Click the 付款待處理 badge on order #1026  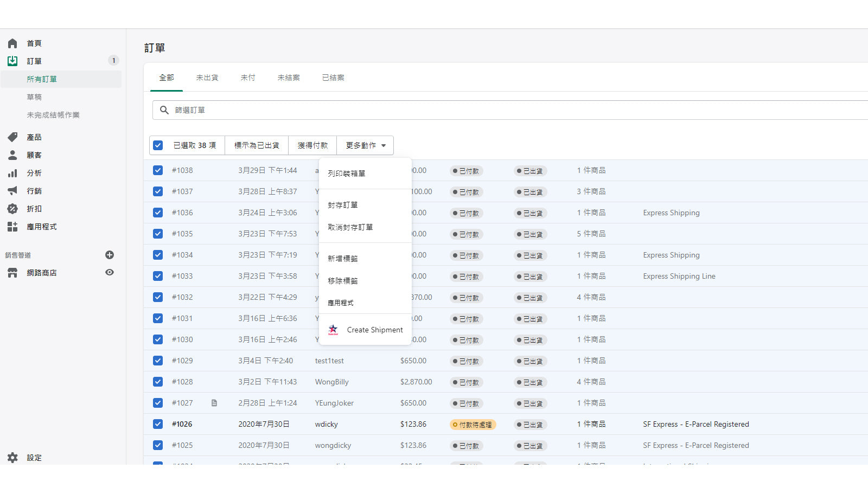(473, 425)
